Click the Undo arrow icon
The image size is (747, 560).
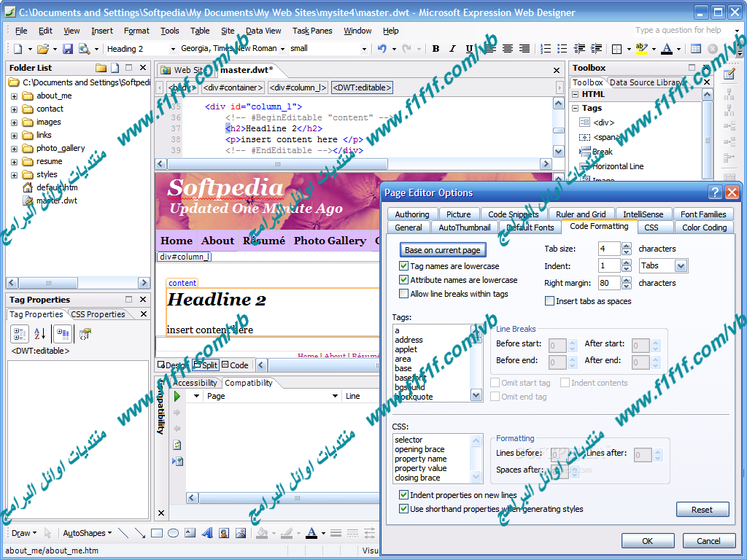click(382, 49)
